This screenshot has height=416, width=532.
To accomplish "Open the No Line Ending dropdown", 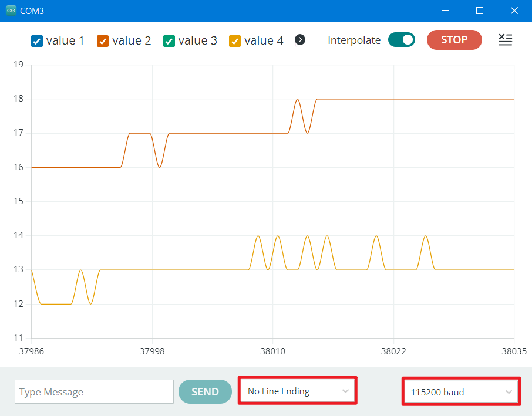I will pyautogui.click(x=298, y=391).
